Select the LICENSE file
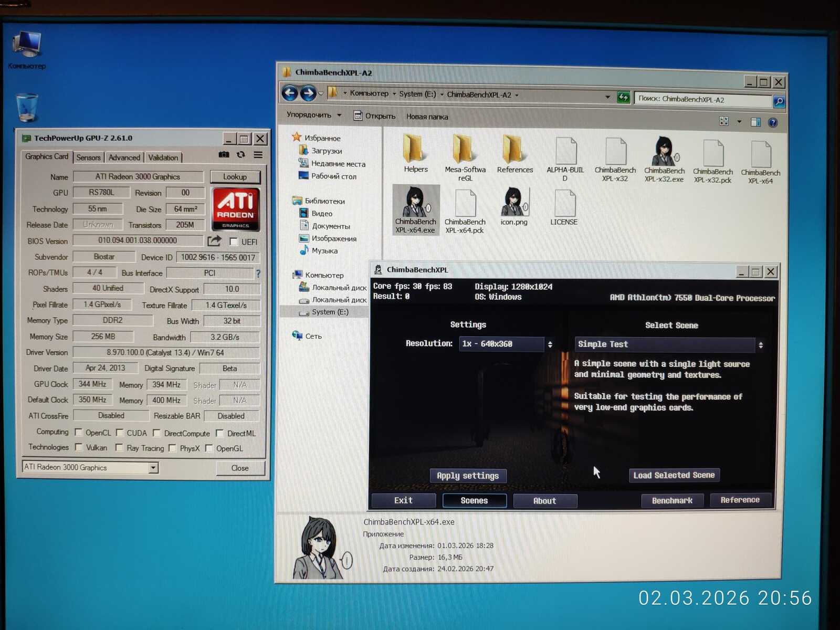840x630 pixels. [564, 207]
